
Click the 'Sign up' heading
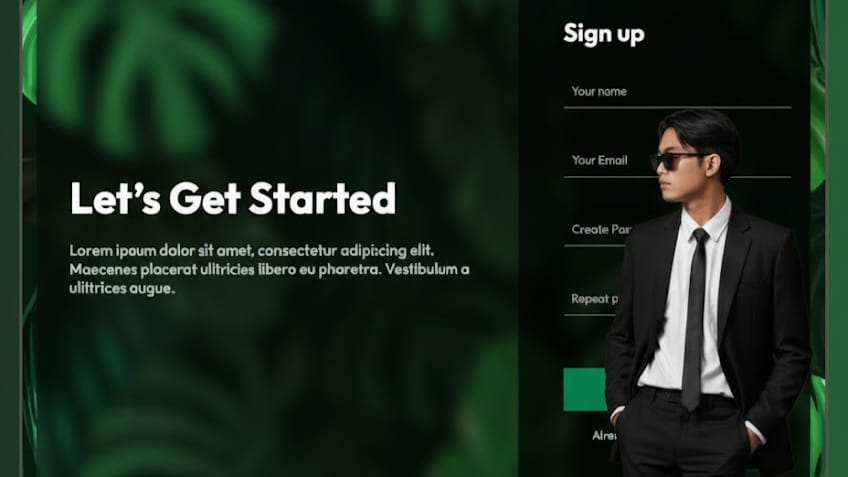(x=604, y=34)
